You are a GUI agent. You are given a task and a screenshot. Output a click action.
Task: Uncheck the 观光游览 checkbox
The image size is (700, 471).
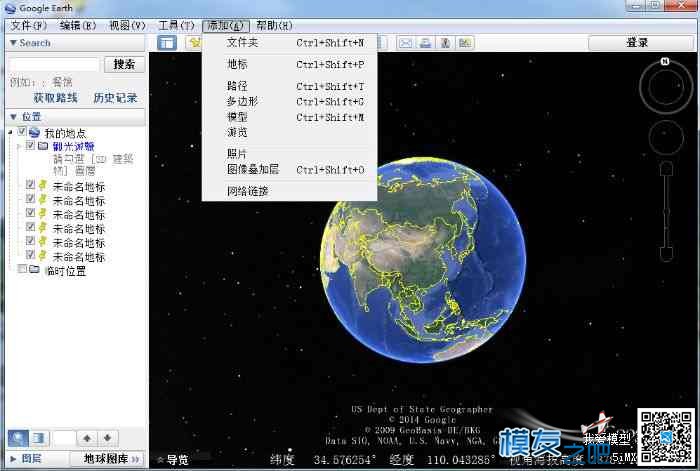pos(30,146)
